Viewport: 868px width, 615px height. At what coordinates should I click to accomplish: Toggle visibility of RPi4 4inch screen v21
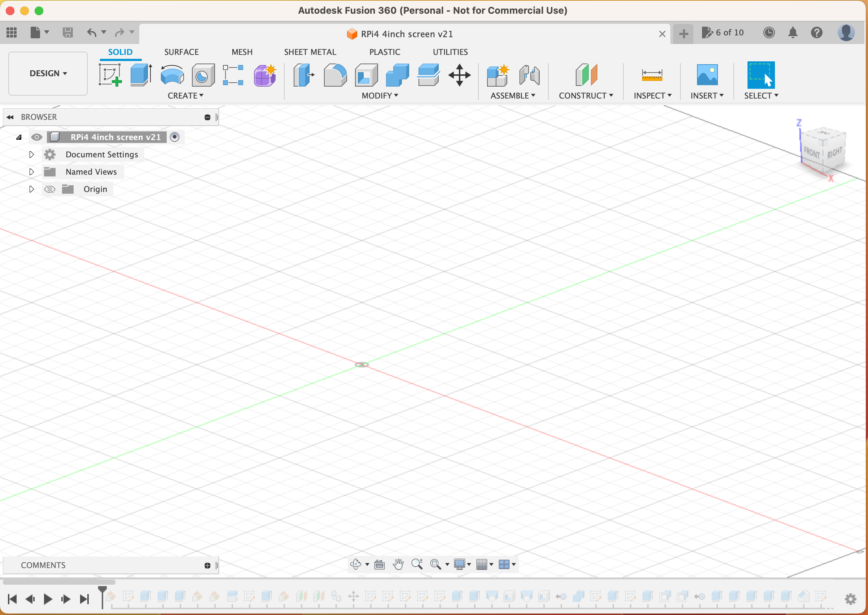tap(36, 137)
